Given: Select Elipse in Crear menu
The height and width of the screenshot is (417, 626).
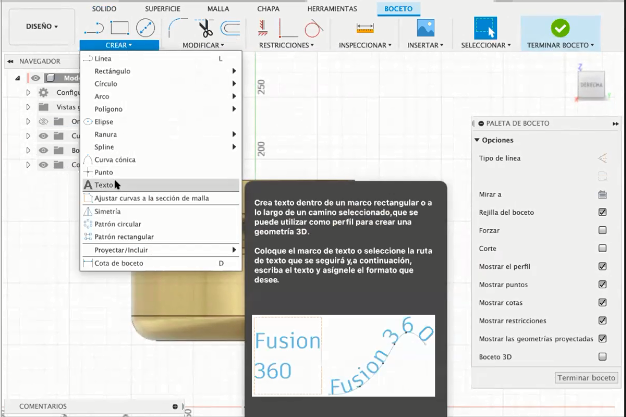Looking at the screenshot, I should pyautogui.click(x=161, y=121).
